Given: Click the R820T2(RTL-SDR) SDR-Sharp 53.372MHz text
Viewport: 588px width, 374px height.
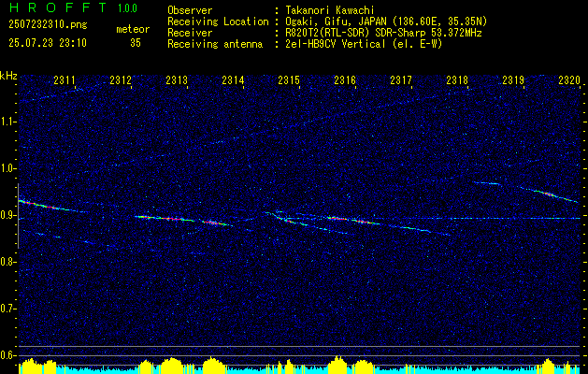Looking at the screenshot, I should click(383, 33).
